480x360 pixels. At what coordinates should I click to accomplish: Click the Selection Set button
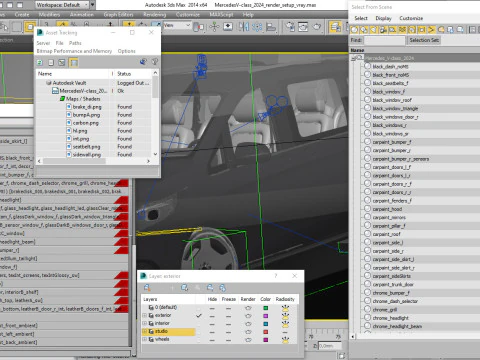click(x=424, y=40)
